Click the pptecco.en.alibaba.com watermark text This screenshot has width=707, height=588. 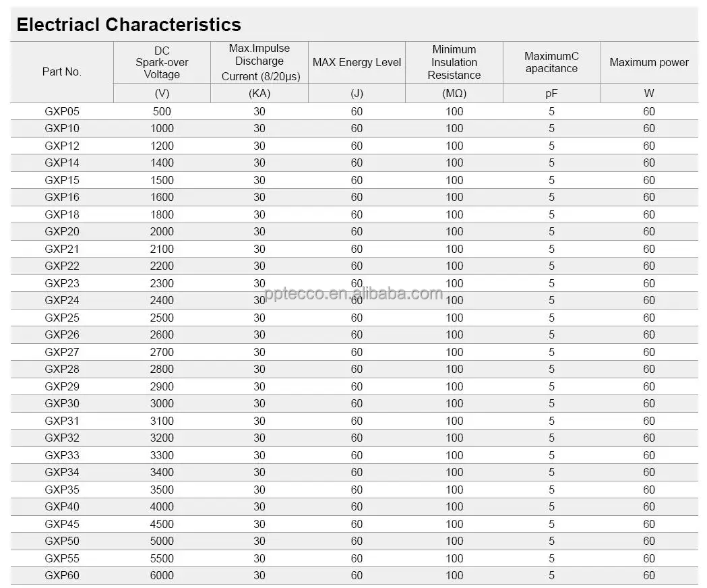(x=354, y=293)
